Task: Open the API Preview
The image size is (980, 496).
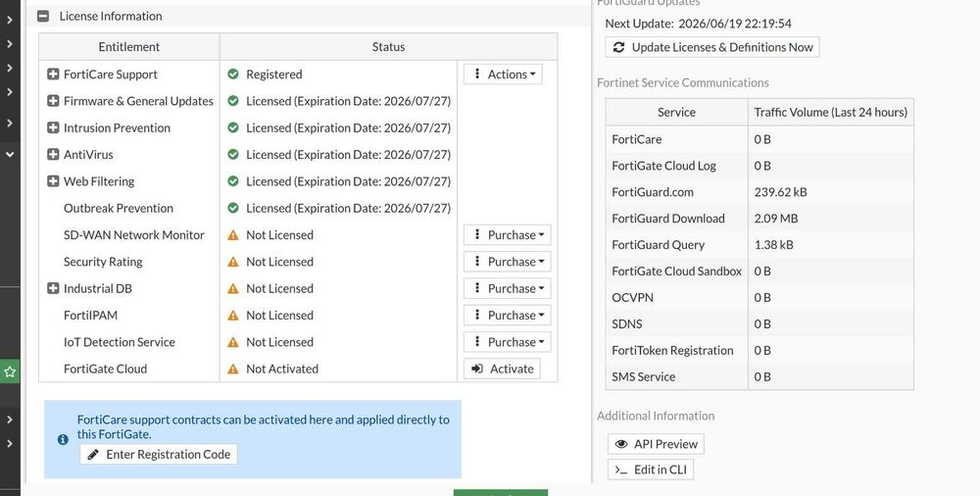Action: point(657,444)
